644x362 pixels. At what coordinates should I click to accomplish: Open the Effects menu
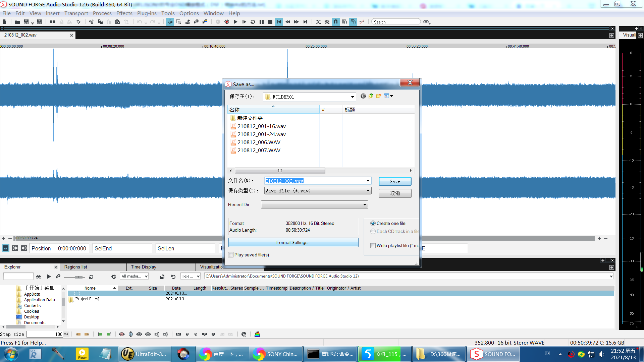coord(124,13)
